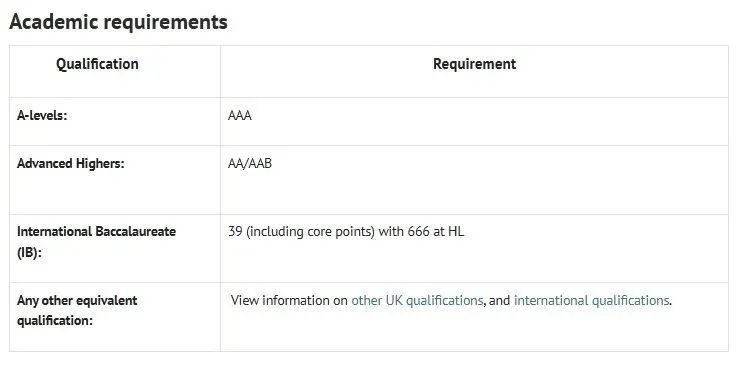This screenshot has width=737, height=365.
Task: Click the word 'and' between links
Action: [499, 300]
